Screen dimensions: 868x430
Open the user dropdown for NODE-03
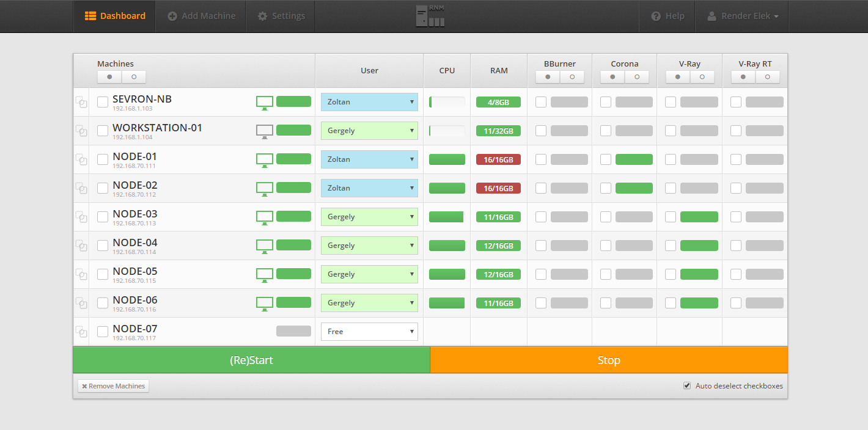369,217
